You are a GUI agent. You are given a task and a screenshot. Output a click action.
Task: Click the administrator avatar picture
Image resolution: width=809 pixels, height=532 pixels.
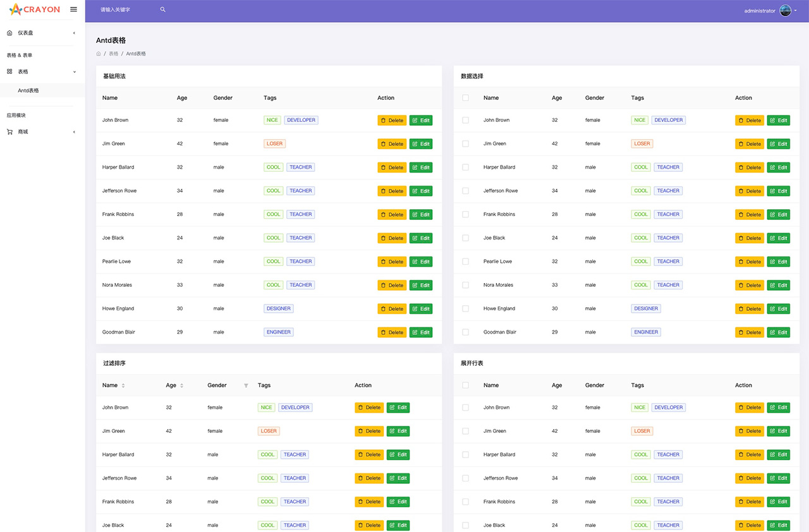(x=785, y=10)
